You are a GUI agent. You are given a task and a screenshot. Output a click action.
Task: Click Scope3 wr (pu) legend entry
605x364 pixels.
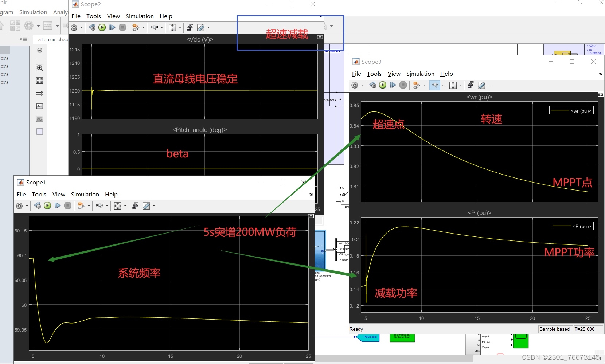[571, 111]
